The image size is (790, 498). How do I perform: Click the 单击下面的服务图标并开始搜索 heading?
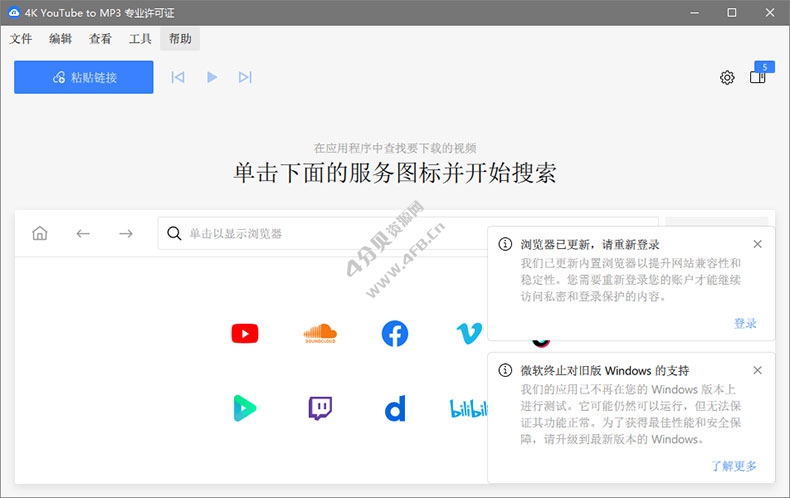point(395,173)
